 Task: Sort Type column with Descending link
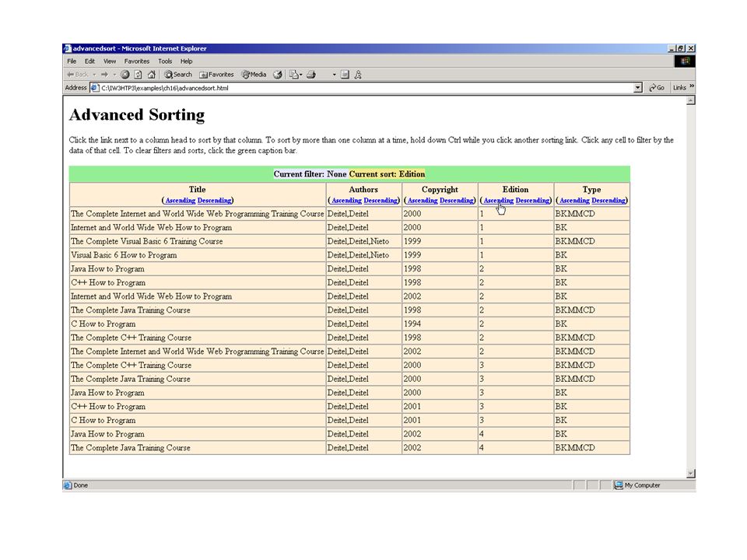click(608, 201)
